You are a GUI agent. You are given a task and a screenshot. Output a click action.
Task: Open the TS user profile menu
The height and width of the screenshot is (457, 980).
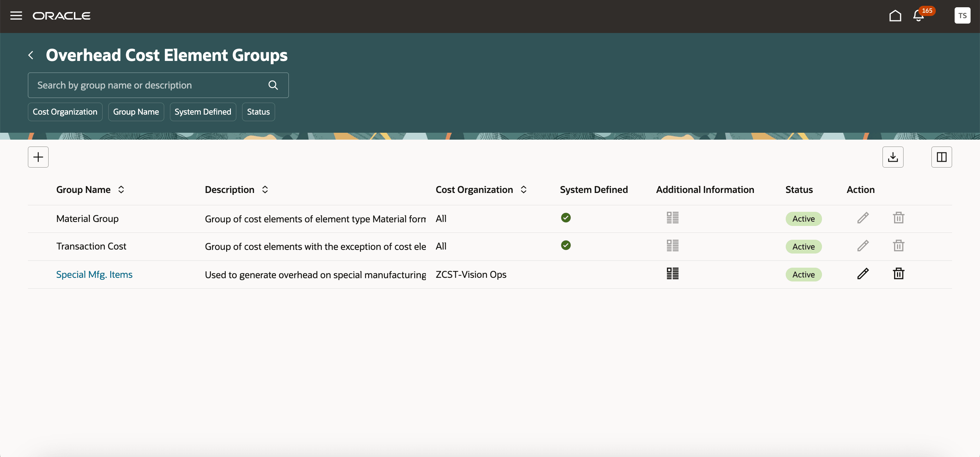[962, 16]
